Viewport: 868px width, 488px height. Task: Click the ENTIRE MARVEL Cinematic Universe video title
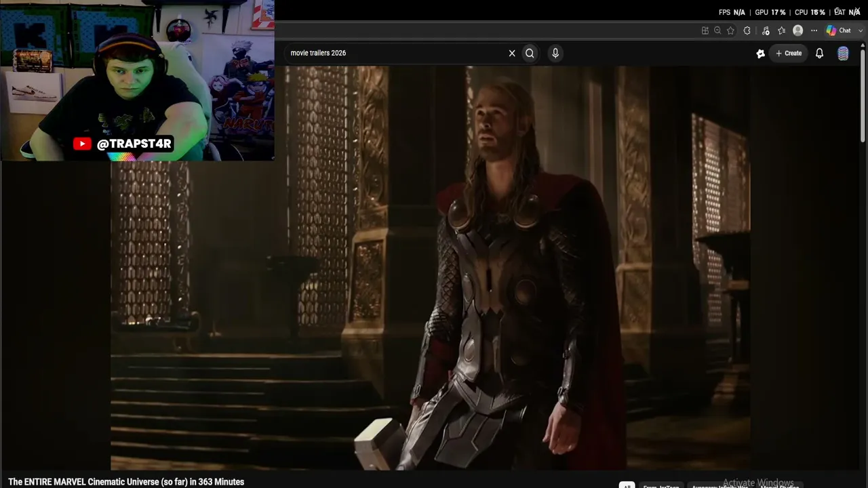126,482
